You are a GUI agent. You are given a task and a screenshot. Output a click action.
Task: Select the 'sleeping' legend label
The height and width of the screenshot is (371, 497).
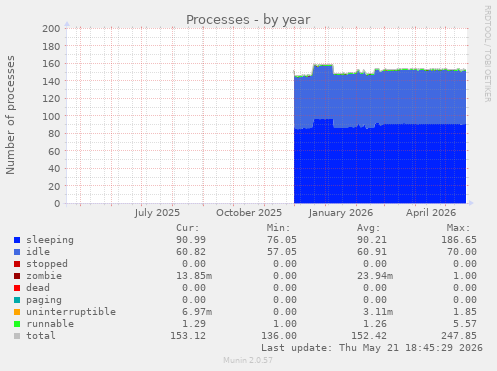pos(50,240)
